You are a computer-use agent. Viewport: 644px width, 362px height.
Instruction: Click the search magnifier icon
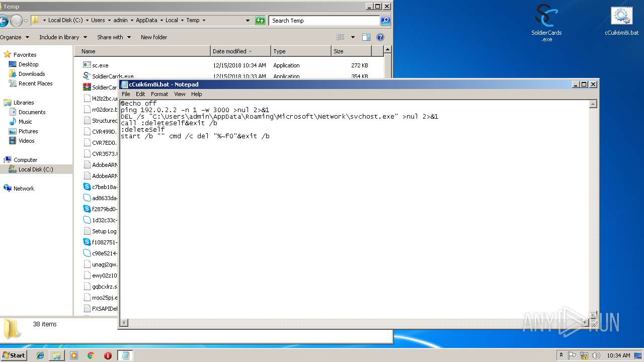(x=385, y=21)
